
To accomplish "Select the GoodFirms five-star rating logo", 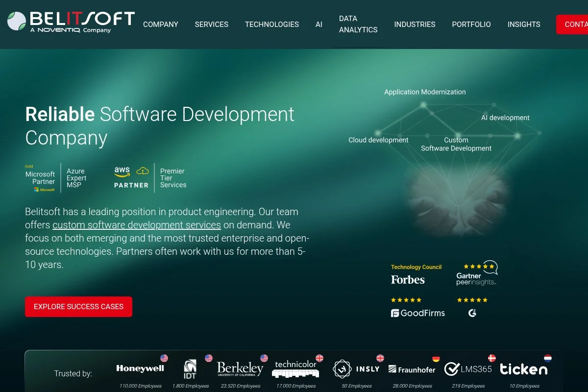I will pyautogui.click(x=417, y=307).
